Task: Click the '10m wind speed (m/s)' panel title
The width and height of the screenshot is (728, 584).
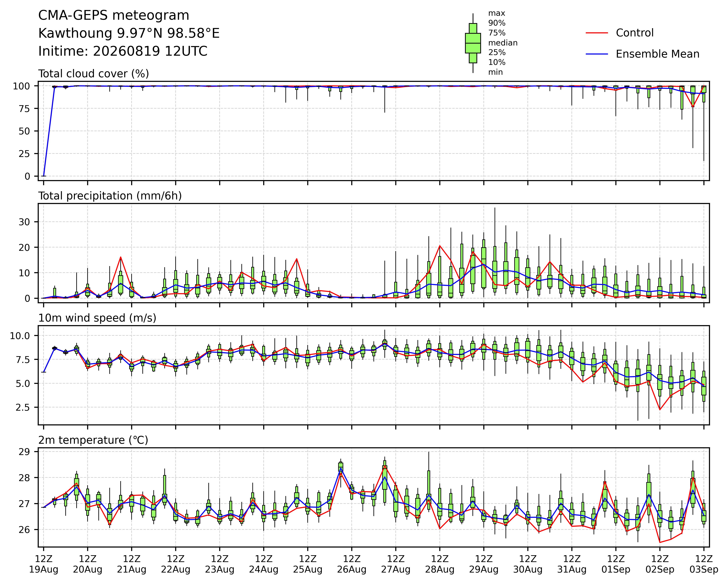Action: [97, 318]
